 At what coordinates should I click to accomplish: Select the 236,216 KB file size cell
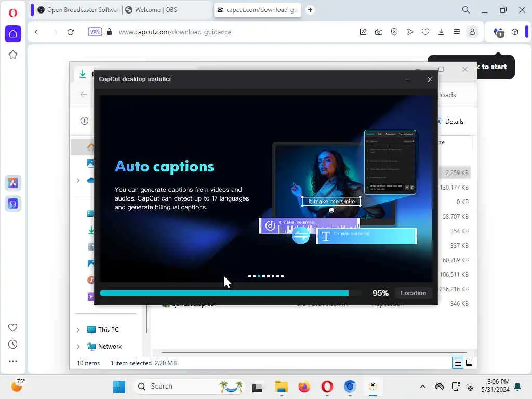454,289
